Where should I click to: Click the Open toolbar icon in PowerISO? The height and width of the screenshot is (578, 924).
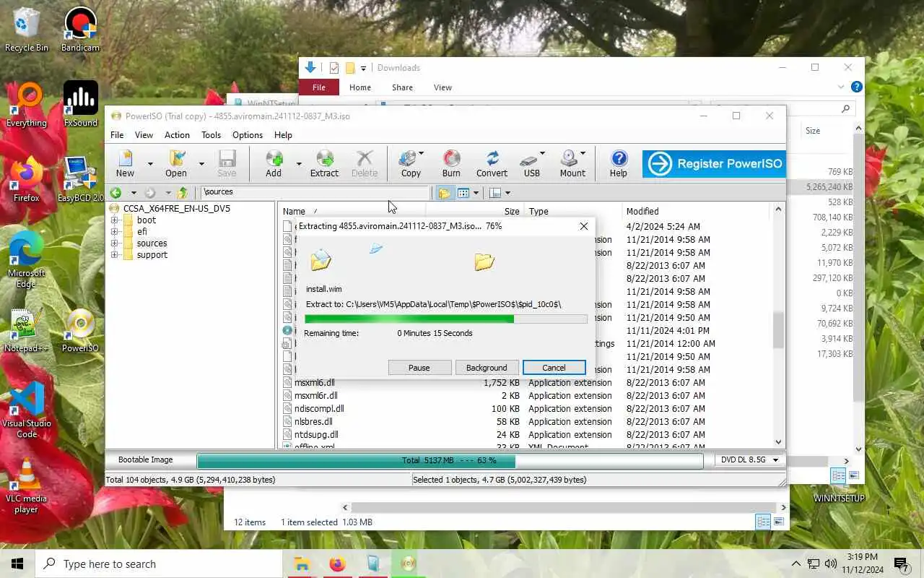[176, 163]
